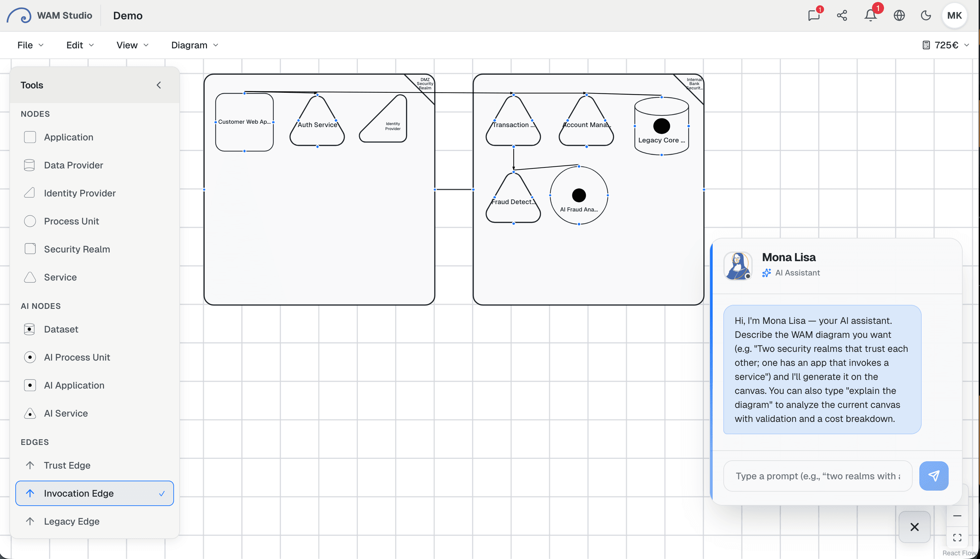Click the language globe icon

coord(899,15)
